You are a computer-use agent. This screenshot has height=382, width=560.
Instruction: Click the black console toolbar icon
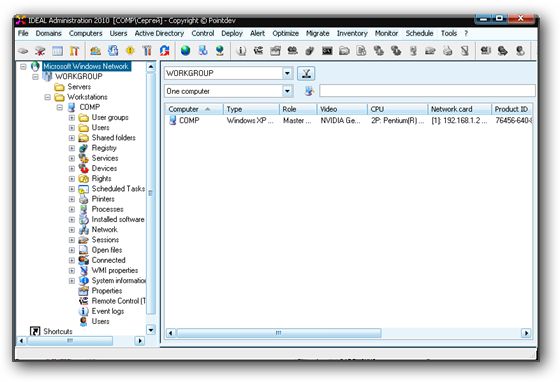point(327,51)
